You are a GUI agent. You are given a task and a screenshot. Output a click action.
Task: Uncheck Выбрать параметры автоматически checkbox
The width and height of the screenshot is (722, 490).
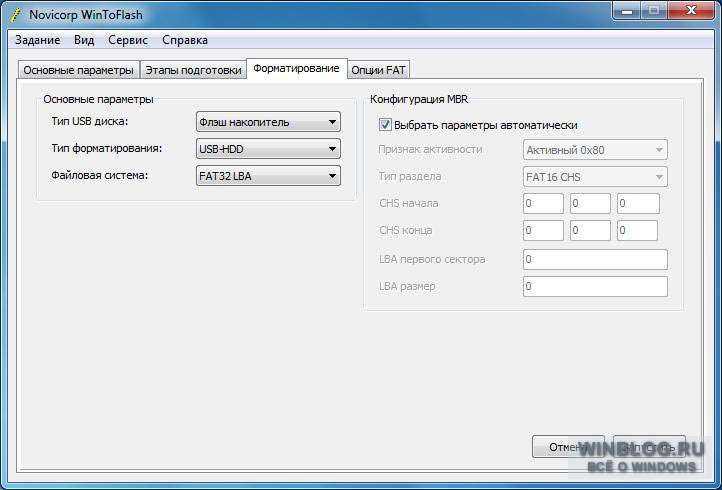[385, 125]
